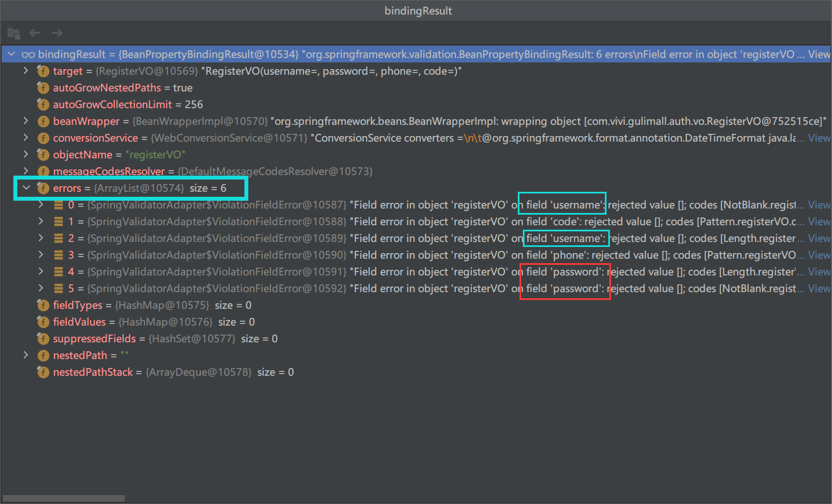
Task: Click the bindingResult window title
Action: [418, 11]
